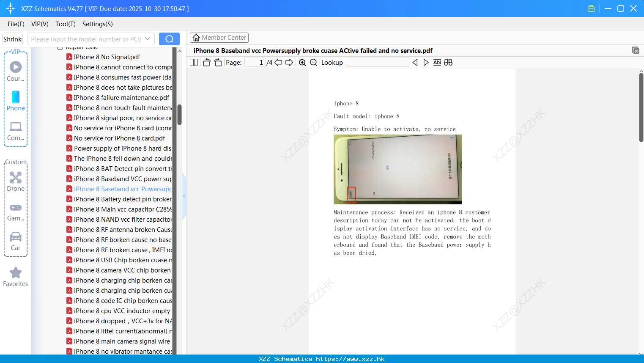This screenshot has height=363, width=644.
Task: Open iPhone 8 Main vcc capacitor file
Action: [119, 209]
